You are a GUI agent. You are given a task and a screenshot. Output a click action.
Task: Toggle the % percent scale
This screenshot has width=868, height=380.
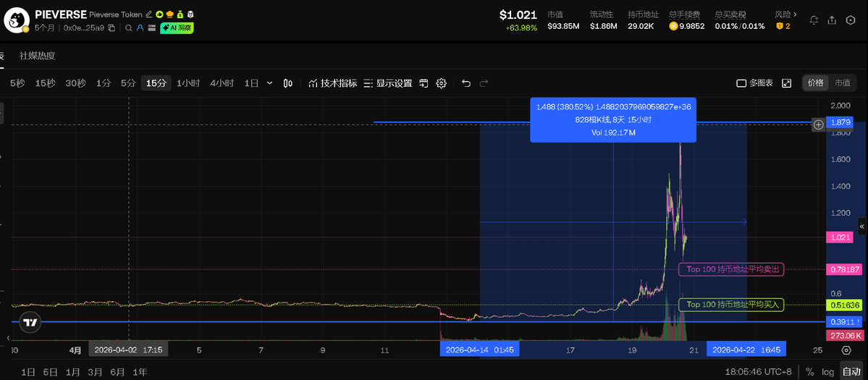click(x=810, y=372)
